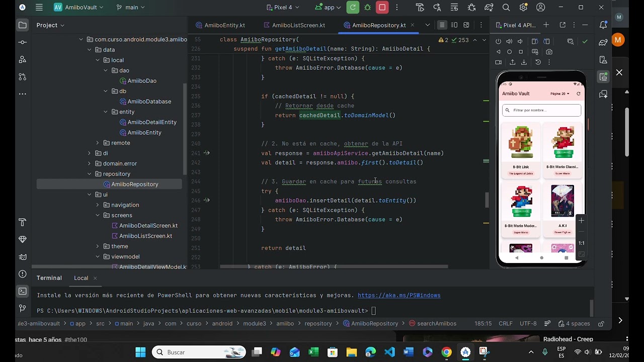Close the Local terminal tab
The height and width of the screenshot is (362, 644).
pos(95,278)
